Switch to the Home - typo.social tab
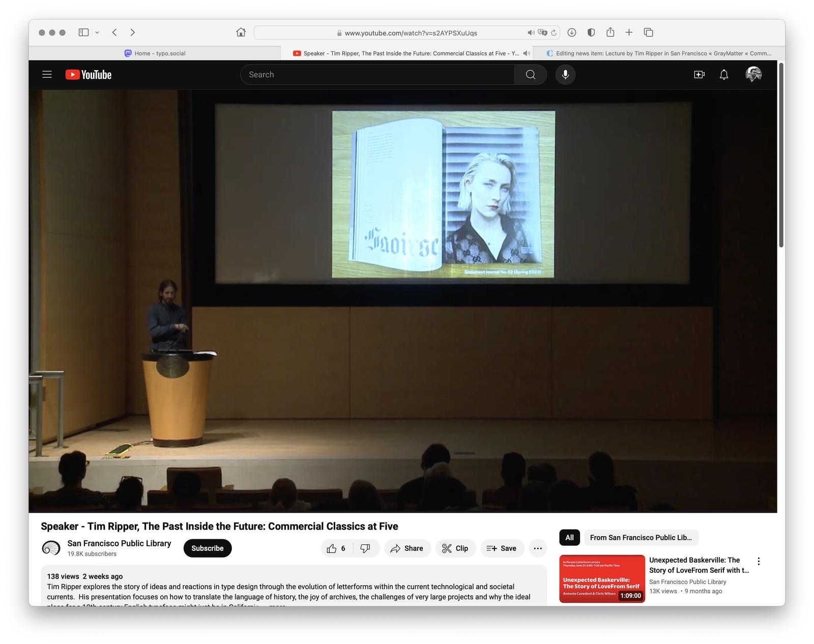Image resolution: width=814 pixels, height=644 pixels. [x=155, y=53]
